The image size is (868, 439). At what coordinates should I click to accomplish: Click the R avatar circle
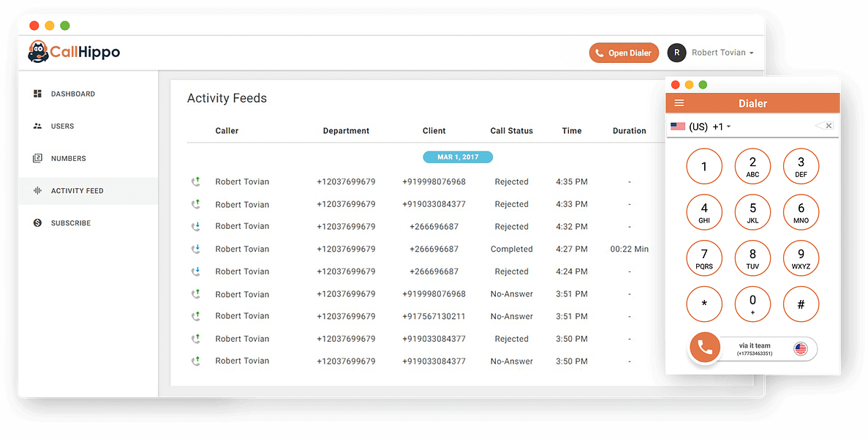[x=676, y=53]
